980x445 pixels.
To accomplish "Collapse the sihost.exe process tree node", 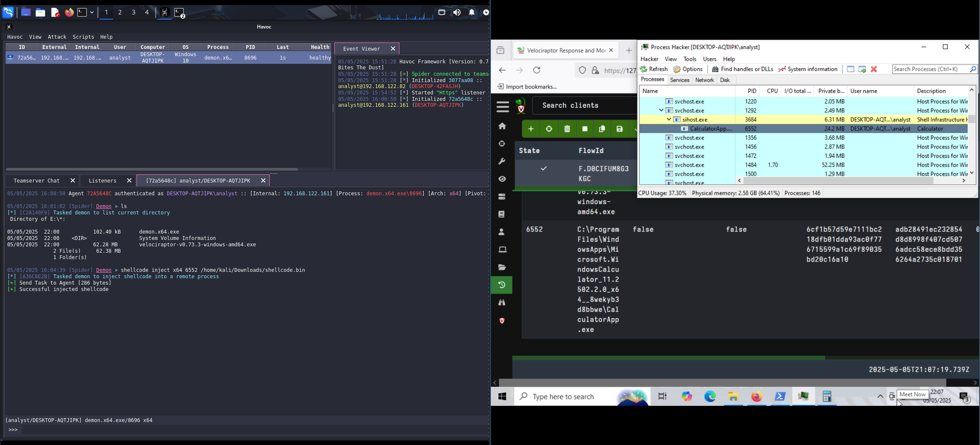I will (x=669, y=120).
